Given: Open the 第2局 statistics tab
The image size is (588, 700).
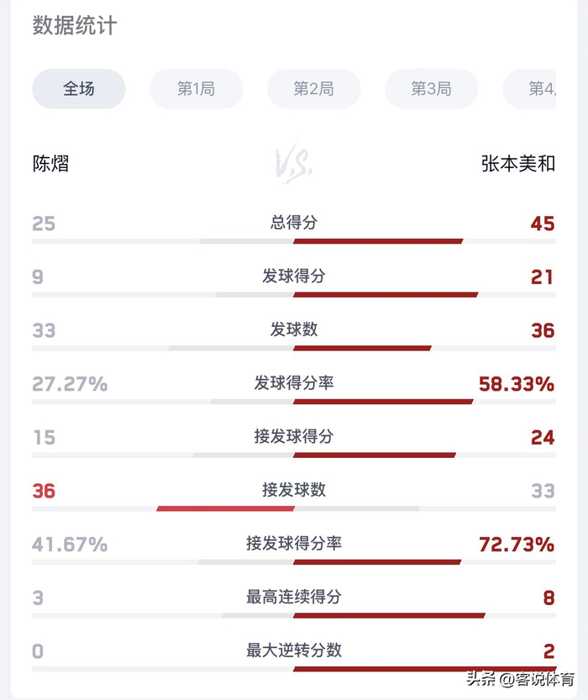Looking at the screenshot, I should coord(313,89).
